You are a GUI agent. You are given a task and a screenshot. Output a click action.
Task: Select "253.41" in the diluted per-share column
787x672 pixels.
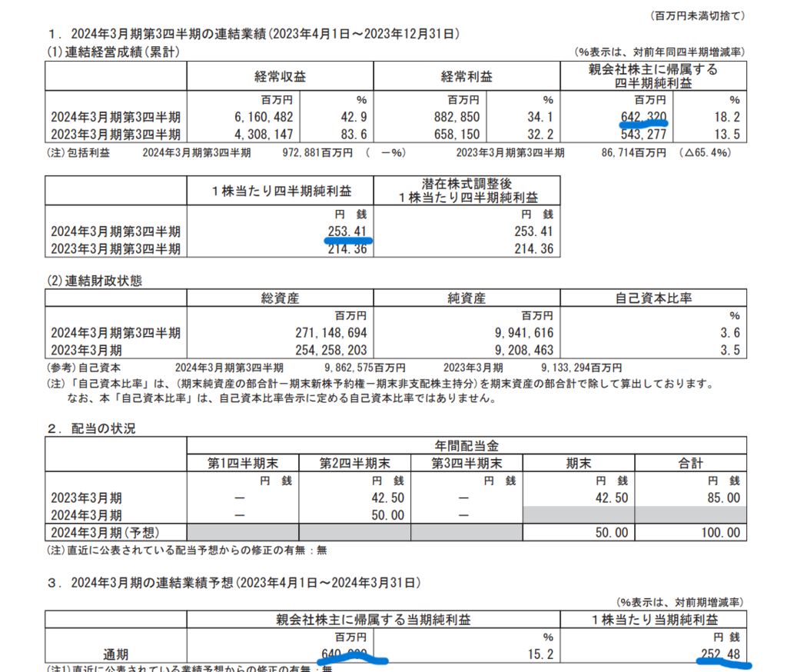click(x=533, y=231)
